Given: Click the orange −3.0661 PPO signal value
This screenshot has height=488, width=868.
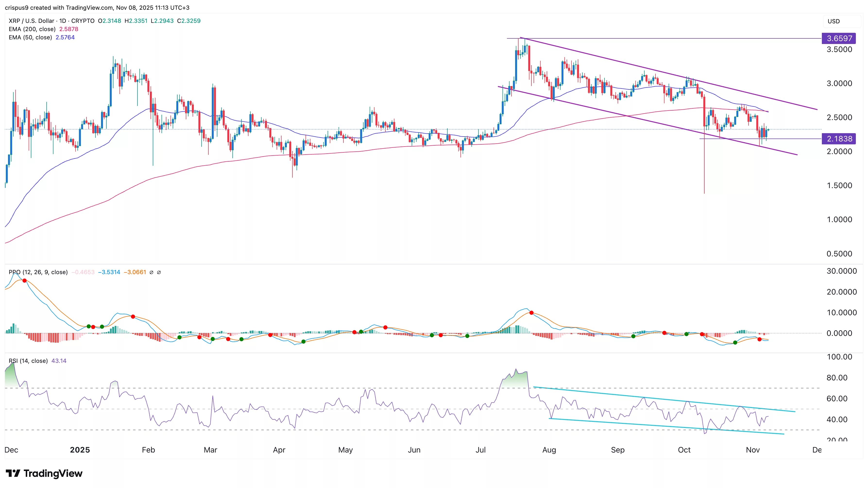Looking at the screenshot, I should click(135, 272).
